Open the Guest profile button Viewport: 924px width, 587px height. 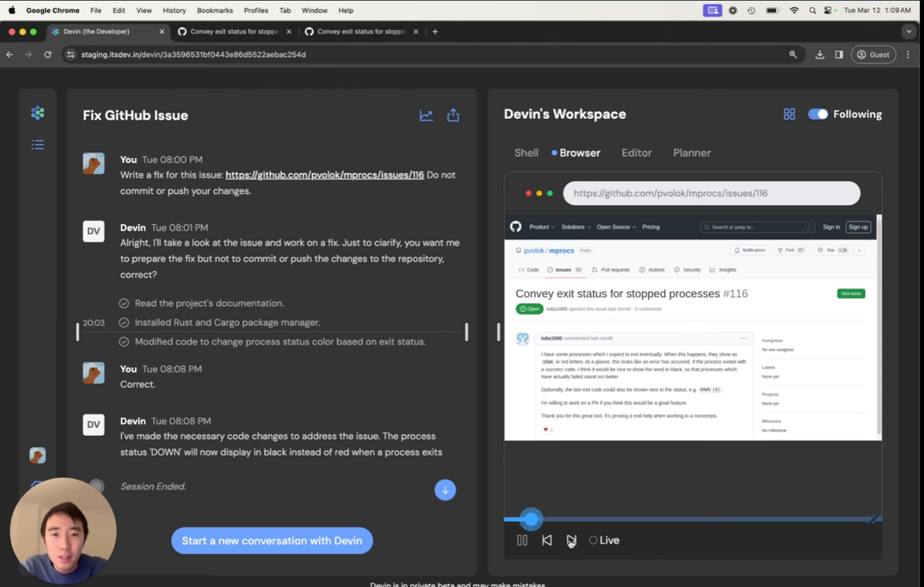coord(873,55)
